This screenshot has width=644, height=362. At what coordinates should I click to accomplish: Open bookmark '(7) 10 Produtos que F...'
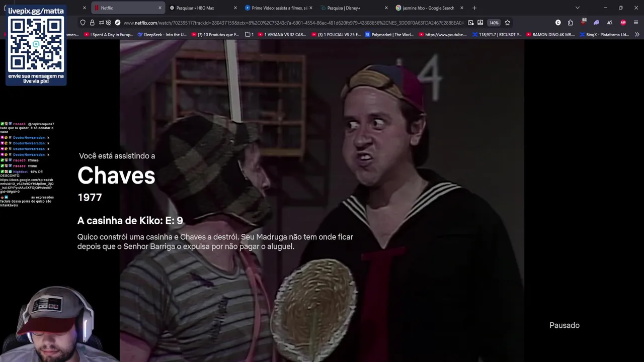click(x=215, y=35)
